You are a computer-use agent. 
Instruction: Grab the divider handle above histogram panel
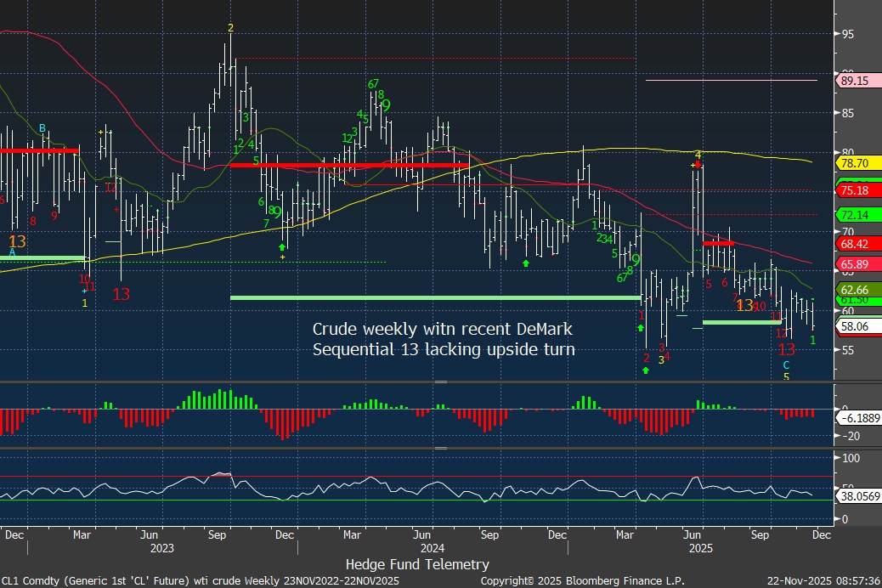[440, 382]
